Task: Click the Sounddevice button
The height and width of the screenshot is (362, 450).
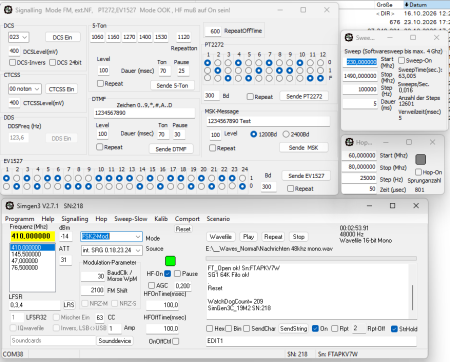Action: point(115,341)
